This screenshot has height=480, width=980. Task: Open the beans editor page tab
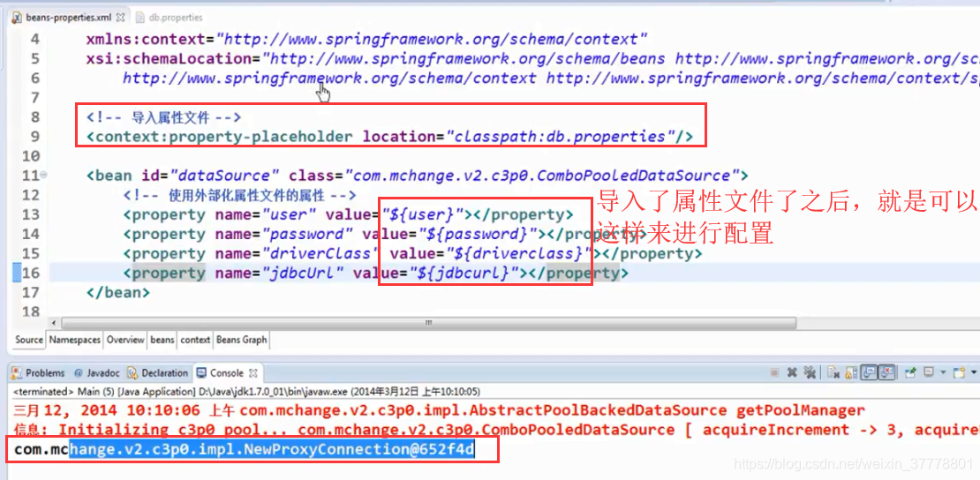[x=162, y=340]
